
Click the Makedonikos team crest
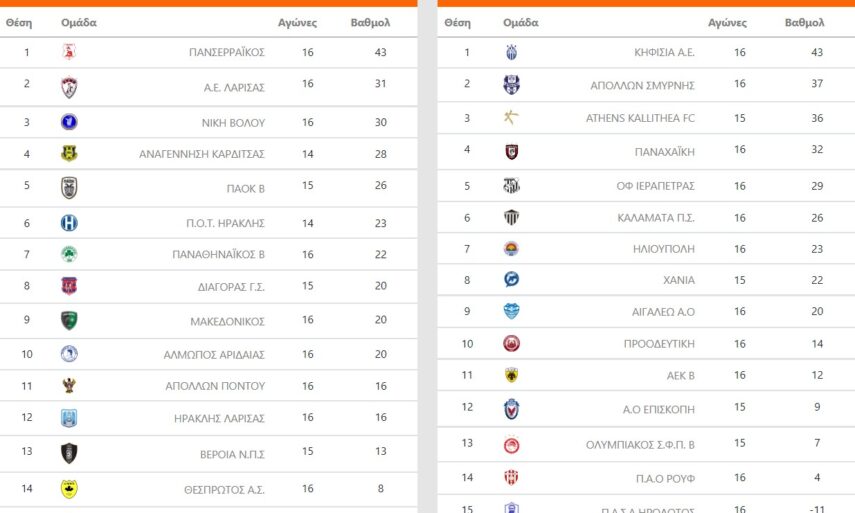coord(69,321)
